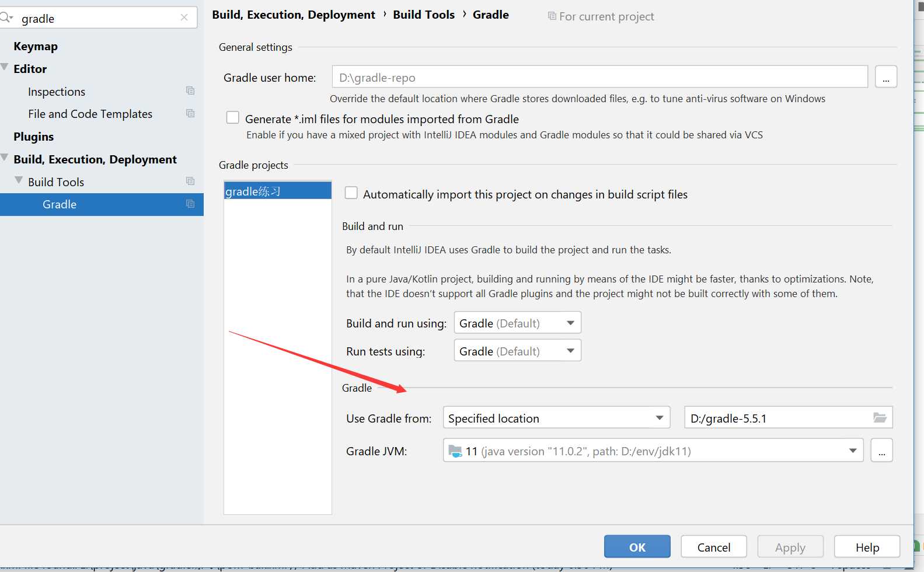Select gradle练习 project in list
924x572 pixels.
click(278, 191)
